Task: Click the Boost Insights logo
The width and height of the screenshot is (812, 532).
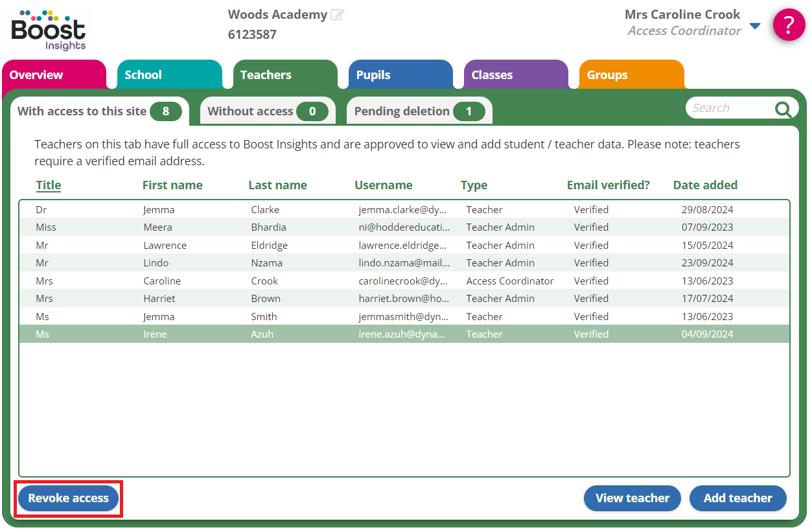Action: 49,30
